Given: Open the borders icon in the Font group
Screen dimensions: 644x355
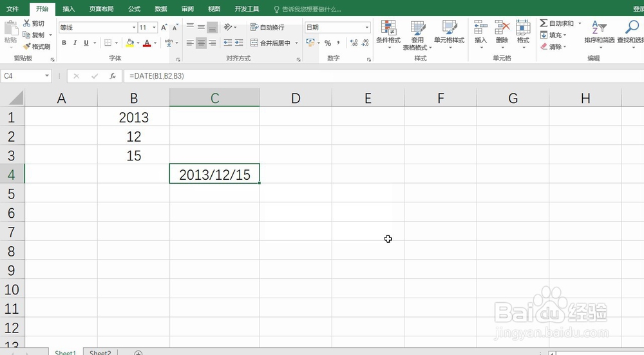Looking at the screenshot, I should point(108,43).
